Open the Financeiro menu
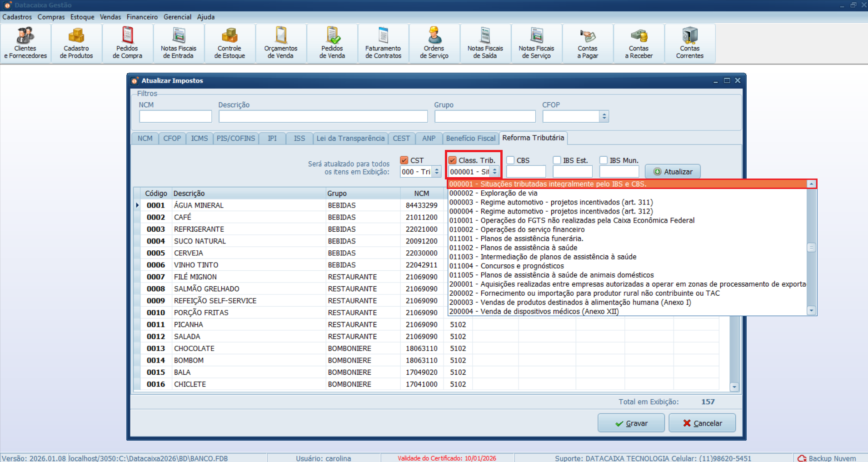The height and width of the screenshot is (462, 868). [x=142, y=17]
